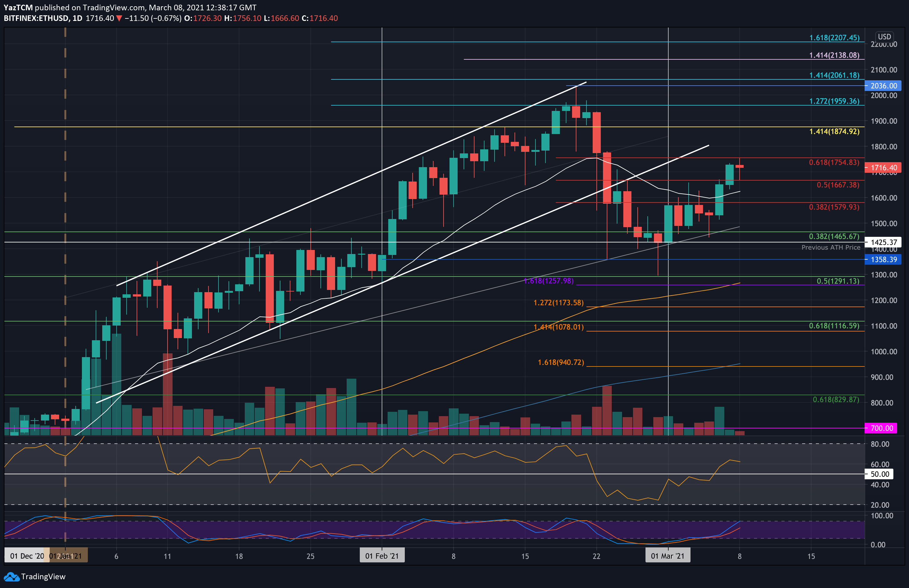Click the yellow 1.414(1874.92) label
Viewport: 909px width, 588px height.
(834, 131)
